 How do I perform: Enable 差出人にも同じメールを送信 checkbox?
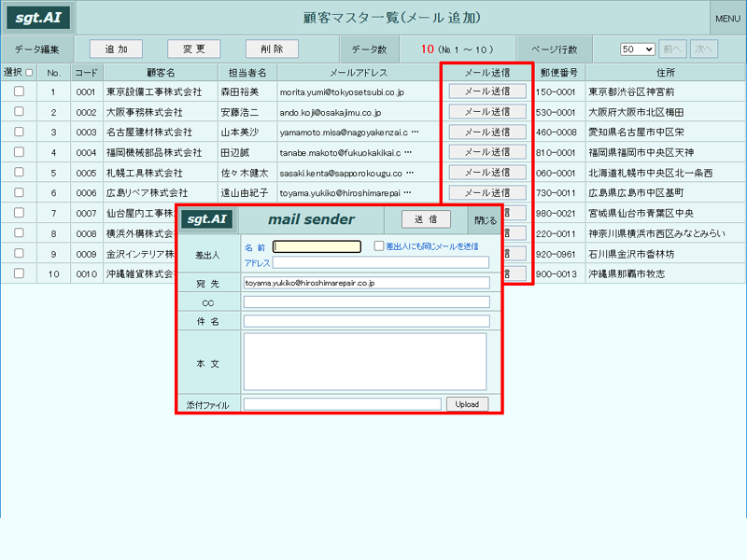(x=379, y=246)
